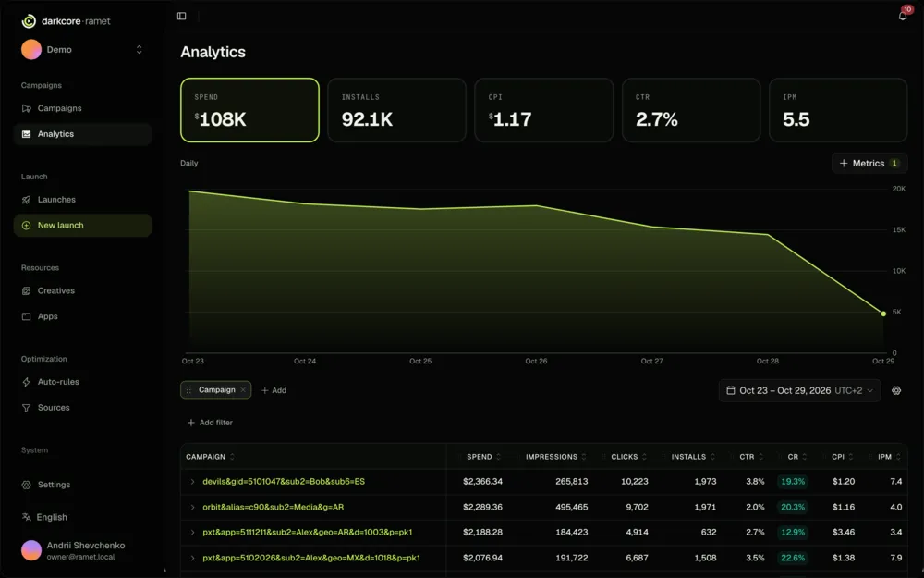924x578 pixels.
Task: Select the CPI metric card
Action: click(x=544, y=110)
